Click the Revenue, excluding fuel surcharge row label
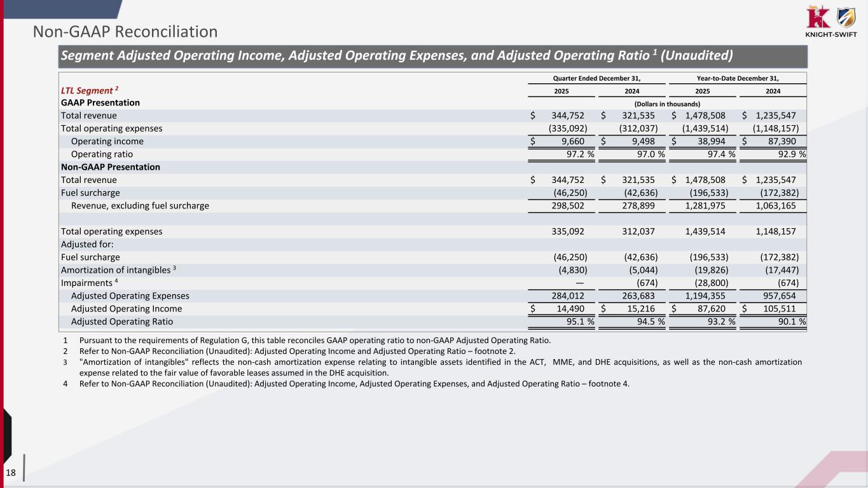Image resolution: width=868 pixels, height=488 pixels. coord(140,206)
